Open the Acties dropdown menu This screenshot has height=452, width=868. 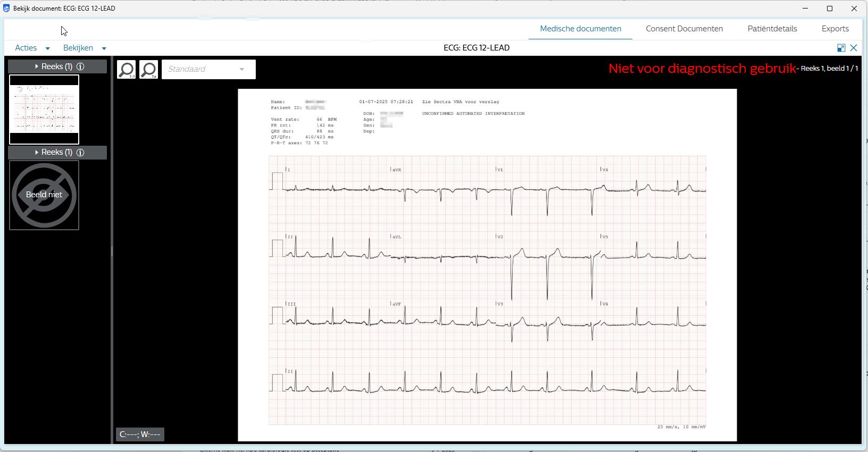32,48
